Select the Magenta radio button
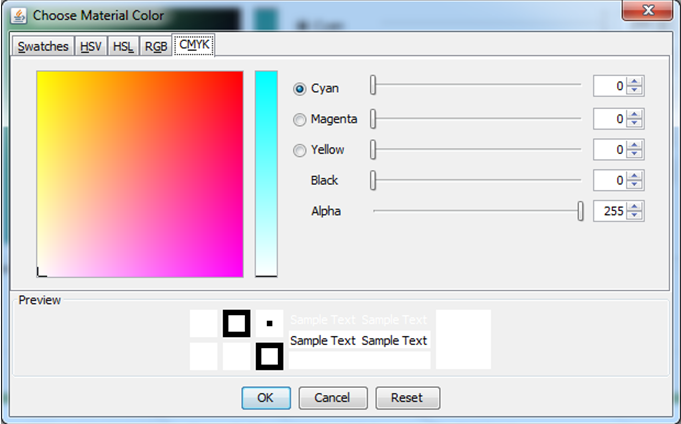Viewport: 681px width, 424px height. (x=300, y=119)
